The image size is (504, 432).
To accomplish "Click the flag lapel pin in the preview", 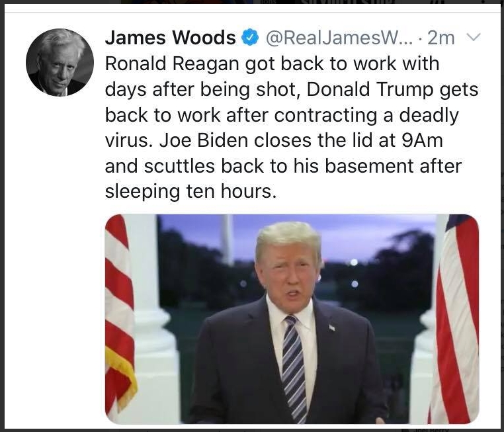I will pos(332,328).
